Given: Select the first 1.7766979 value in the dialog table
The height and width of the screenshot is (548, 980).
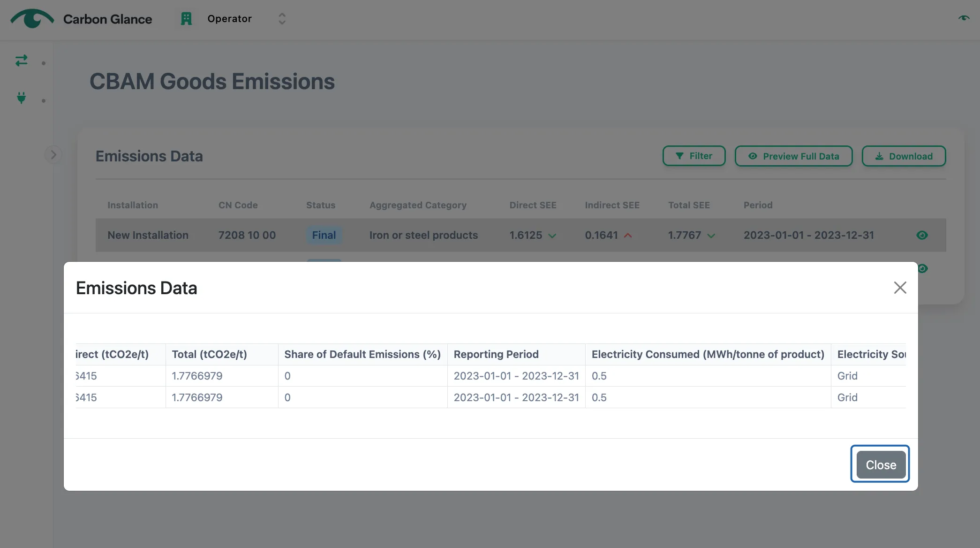Looking at the screenshot, I should tap(197, 376).
